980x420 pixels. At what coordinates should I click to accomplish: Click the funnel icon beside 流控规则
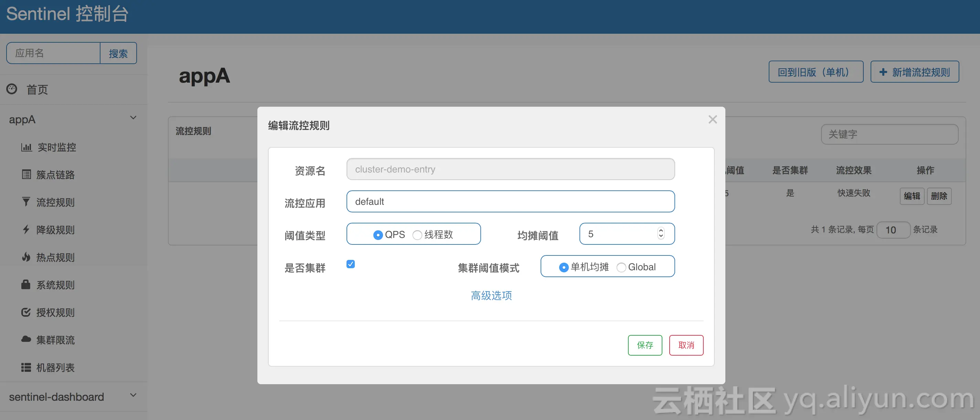[26, 202]
